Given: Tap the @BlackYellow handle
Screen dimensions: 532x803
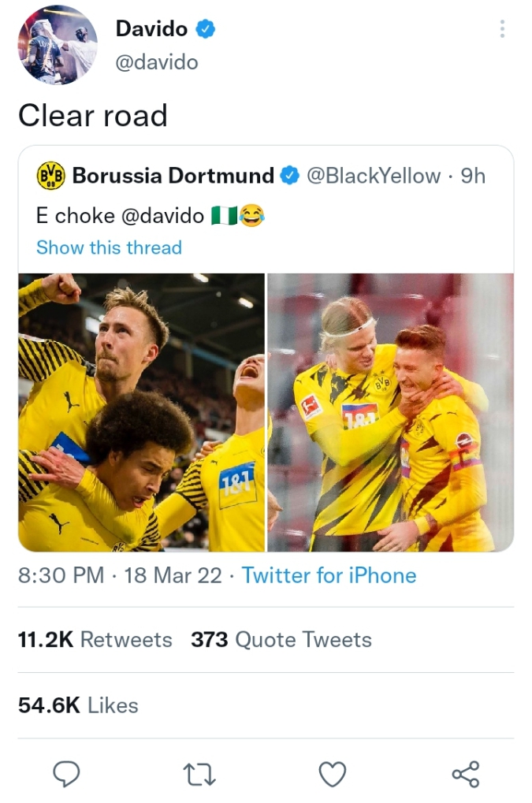Looking at the screenshot, I should click(x=373, y=176).
